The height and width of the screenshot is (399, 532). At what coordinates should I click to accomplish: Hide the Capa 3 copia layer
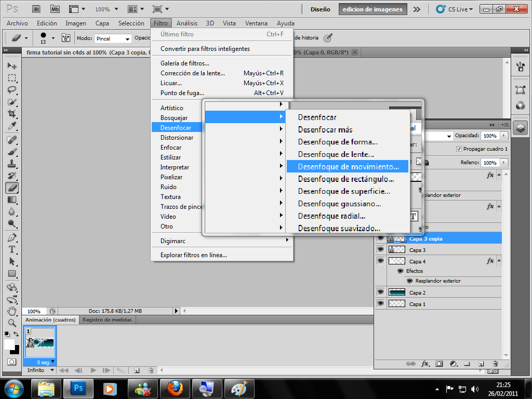pyautogui.click(x=381, y=238)
